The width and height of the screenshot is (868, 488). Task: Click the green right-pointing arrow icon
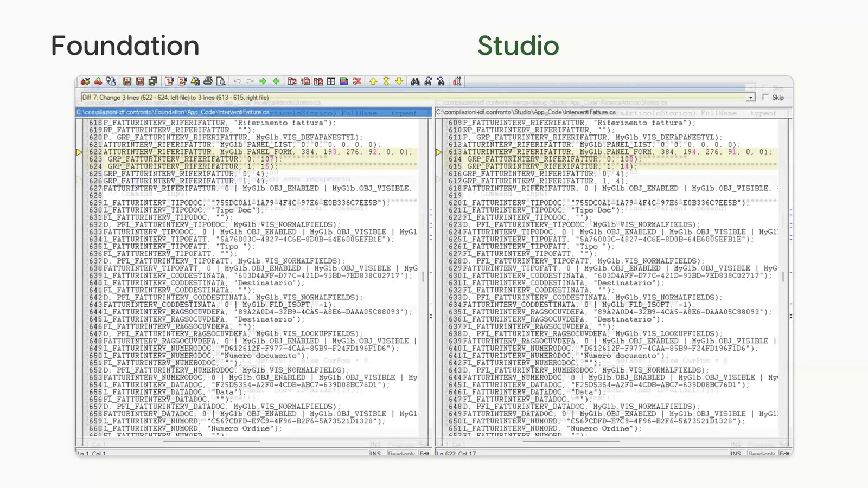click(x=263, y=81)
